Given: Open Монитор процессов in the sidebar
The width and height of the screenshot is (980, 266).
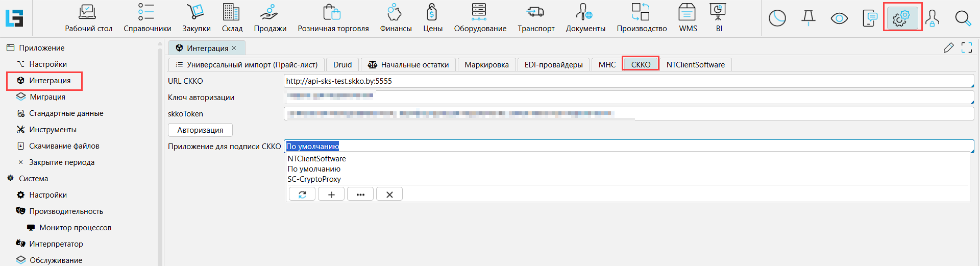Looking at the screenshot, I should pos(75,228).
